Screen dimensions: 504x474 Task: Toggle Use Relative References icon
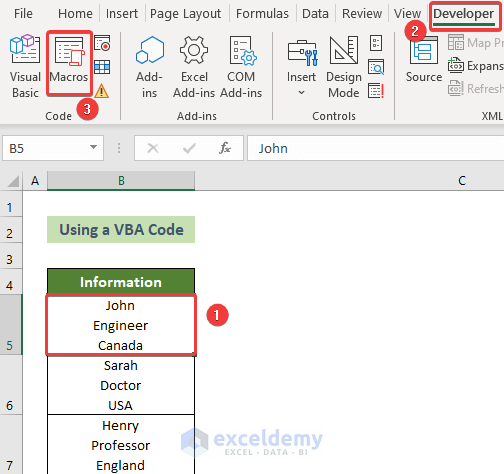pos(102,67)
